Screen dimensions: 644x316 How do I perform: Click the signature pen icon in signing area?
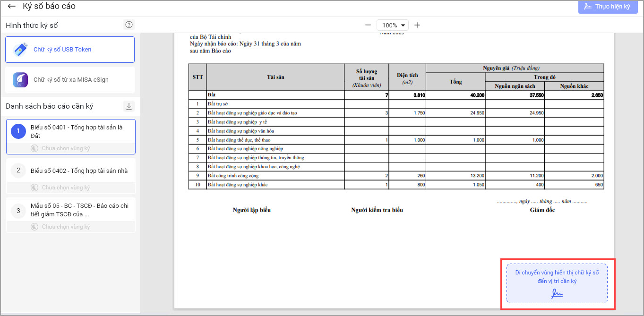coord(557,294)
